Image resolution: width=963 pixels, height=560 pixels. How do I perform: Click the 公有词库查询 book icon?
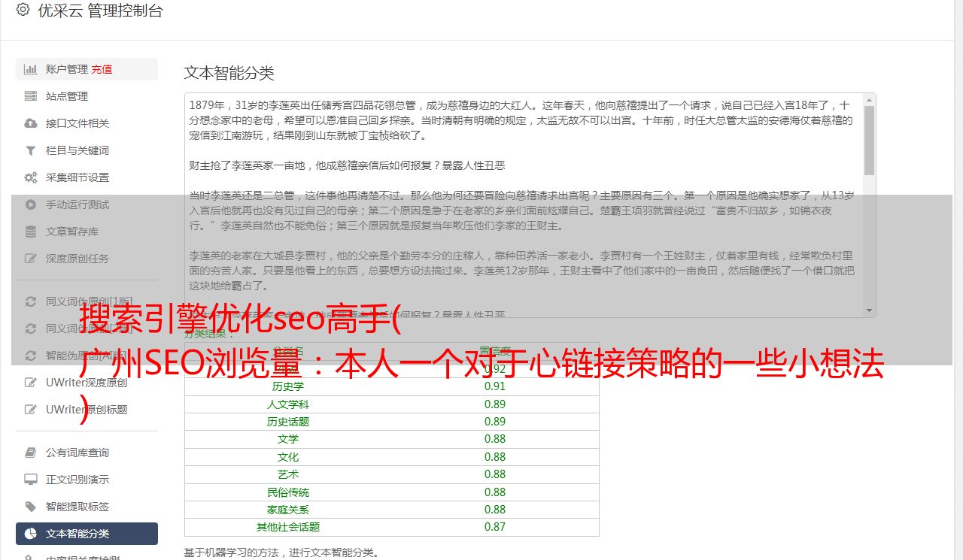tap(31, 453)
